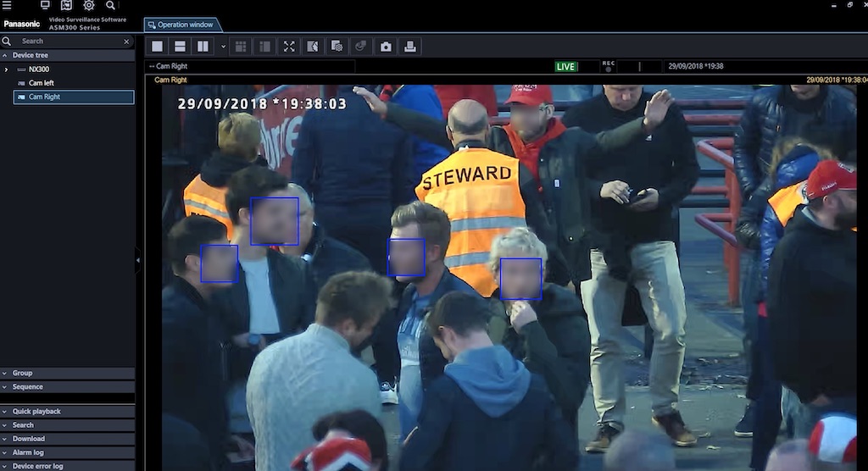The height and width of the screenshot is (471, 868).
Task: Open the layout options dropdown arrow
Action: 223,47
